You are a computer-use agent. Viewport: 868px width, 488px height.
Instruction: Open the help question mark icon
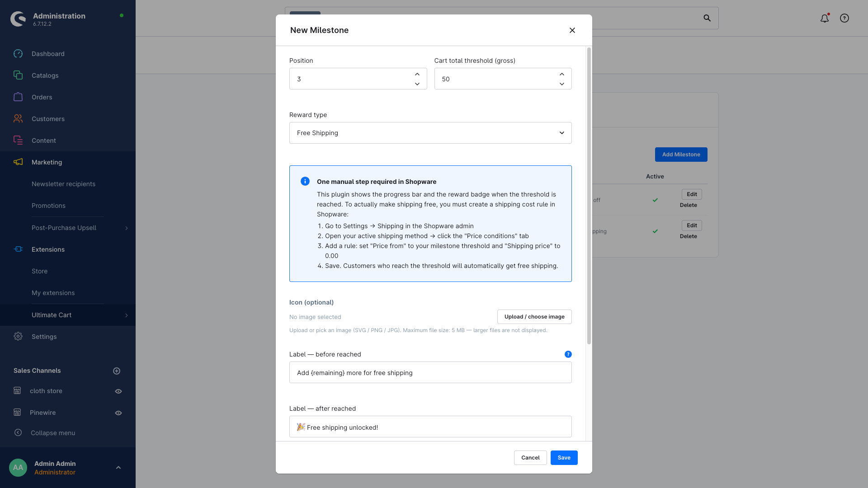844,18
